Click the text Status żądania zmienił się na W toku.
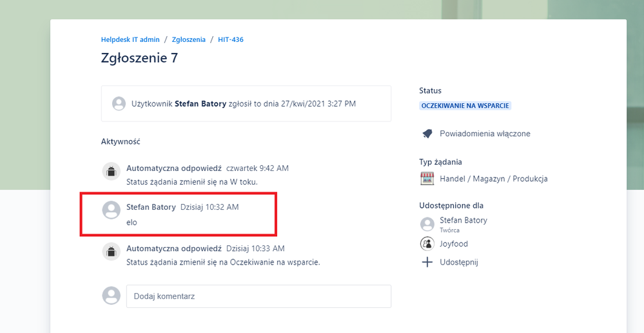 pos(192,182)
